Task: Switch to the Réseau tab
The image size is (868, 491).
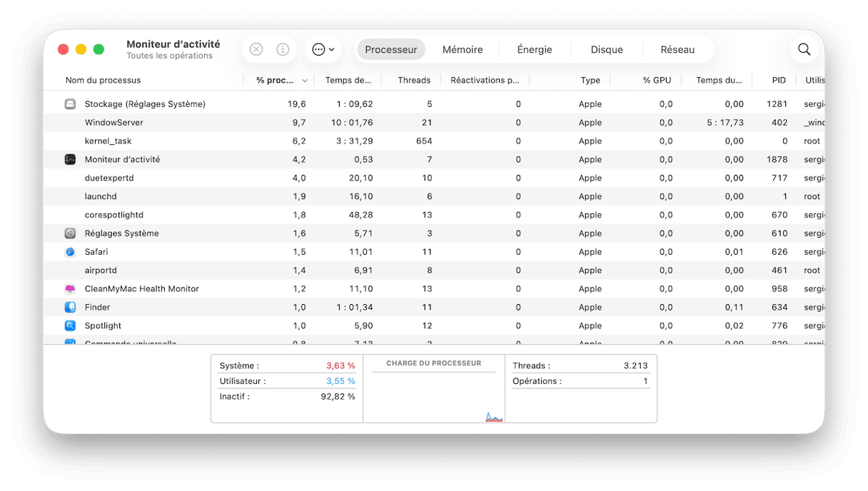Action: 677,49
